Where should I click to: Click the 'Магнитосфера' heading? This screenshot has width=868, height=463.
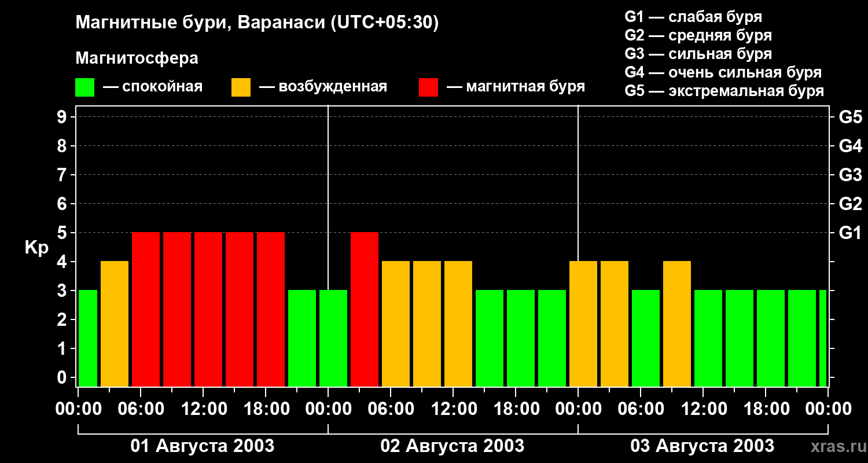coord(137,58)
